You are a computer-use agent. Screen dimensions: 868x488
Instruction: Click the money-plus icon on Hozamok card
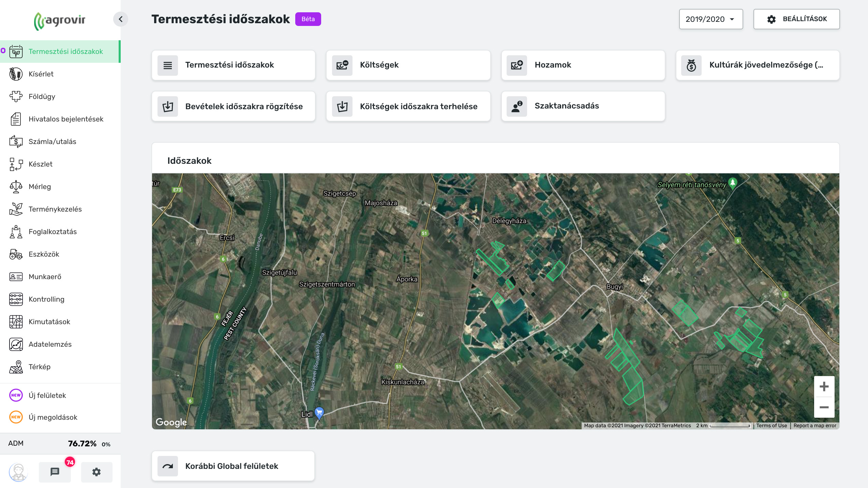pos(517,65)
